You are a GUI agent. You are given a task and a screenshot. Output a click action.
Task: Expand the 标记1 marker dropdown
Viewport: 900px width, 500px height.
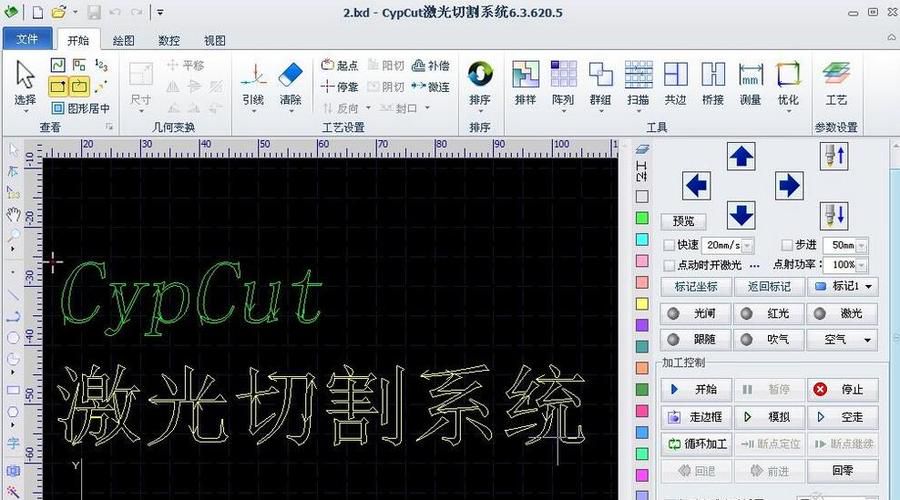[x=868, y=286]
